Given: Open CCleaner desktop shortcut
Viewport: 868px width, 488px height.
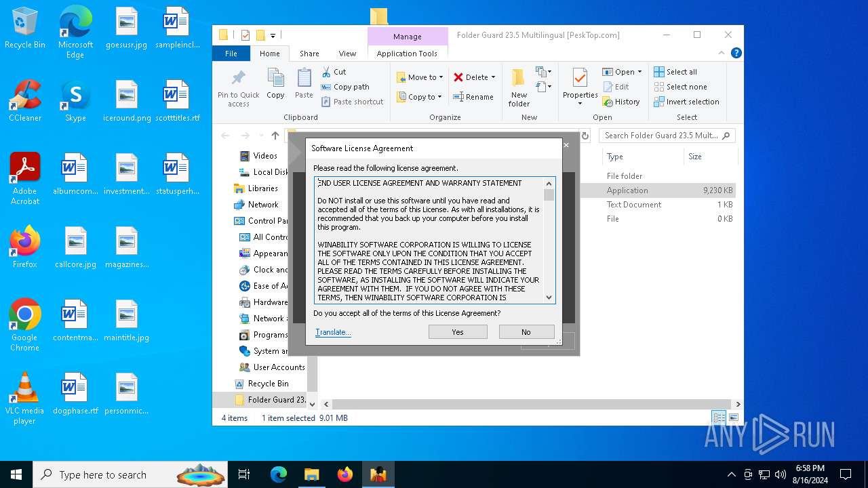Looking at the screenshot, I should [25, 101].
